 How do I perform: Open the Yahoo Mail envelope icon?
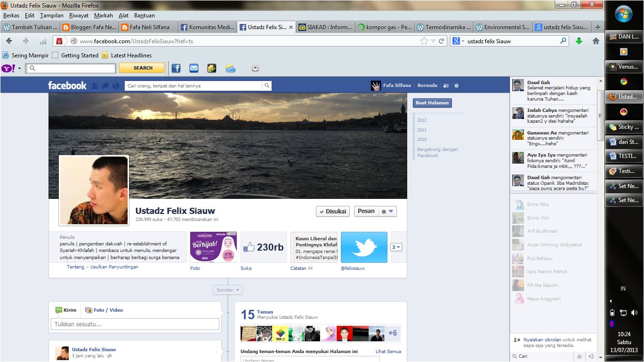(x=194, y=68)
